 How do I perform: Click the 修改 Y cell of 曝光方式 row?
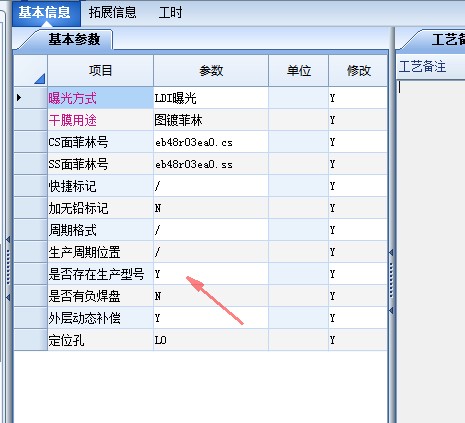coord(358,98)
